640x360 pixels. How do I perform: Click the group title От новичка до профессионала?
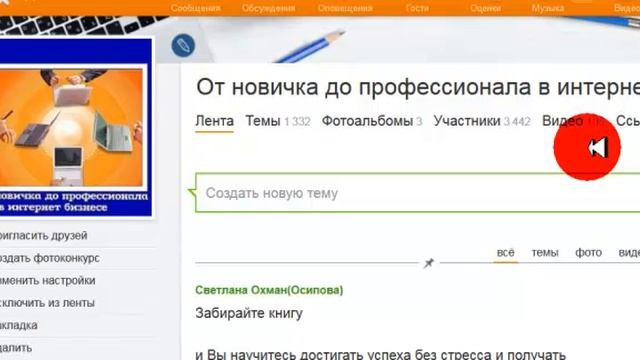418,87
